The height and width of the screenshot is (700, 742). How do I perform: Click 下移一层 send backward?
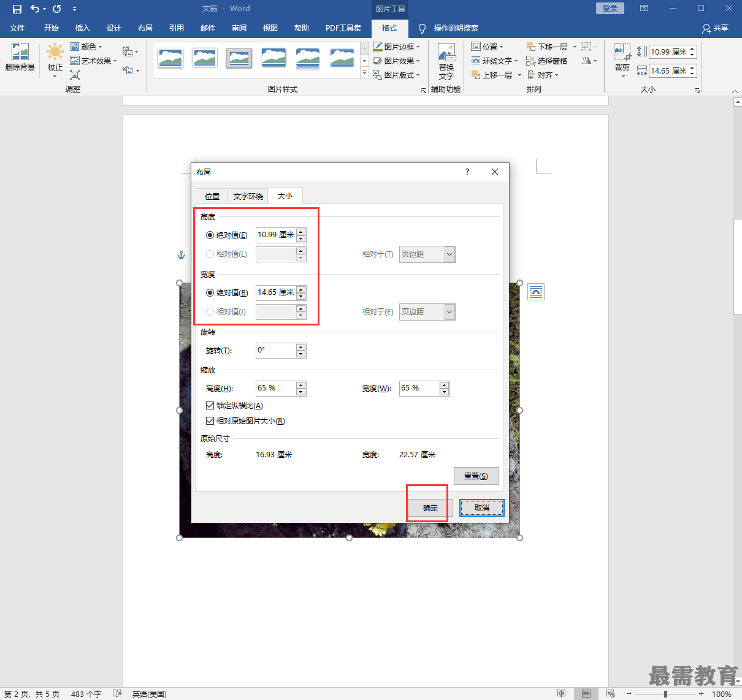pyautogui.click(x=547, y=47)
